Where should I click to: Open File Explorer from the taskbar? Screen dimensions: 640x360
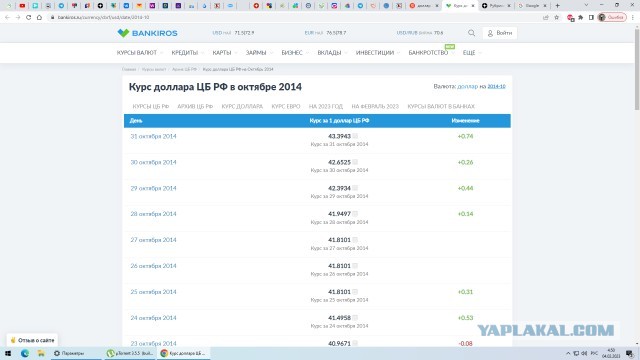tap(41, 353)
